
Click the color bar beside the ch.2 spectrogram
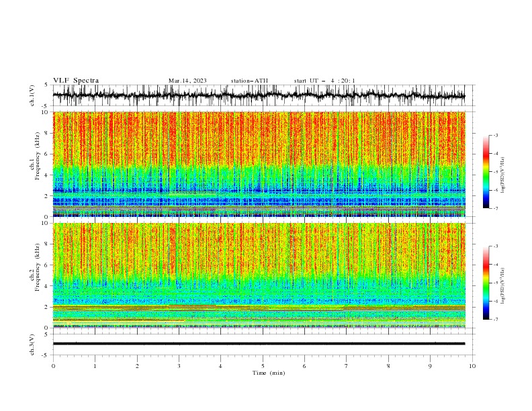486,283
